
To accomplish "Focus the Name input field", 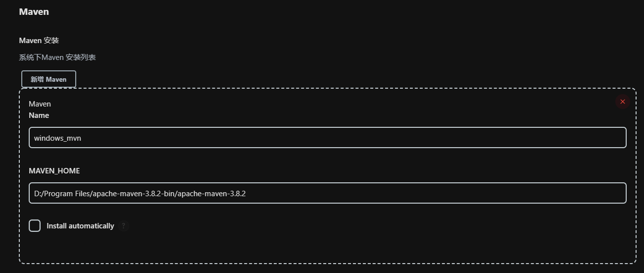I will pyautogui.click(x=327, y=138).
